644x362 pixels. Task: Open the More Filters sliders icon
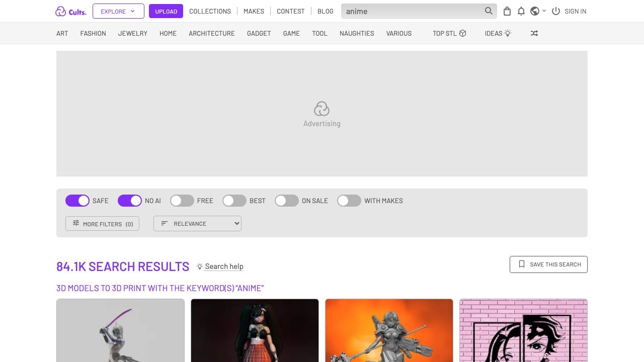coord(77,223)
